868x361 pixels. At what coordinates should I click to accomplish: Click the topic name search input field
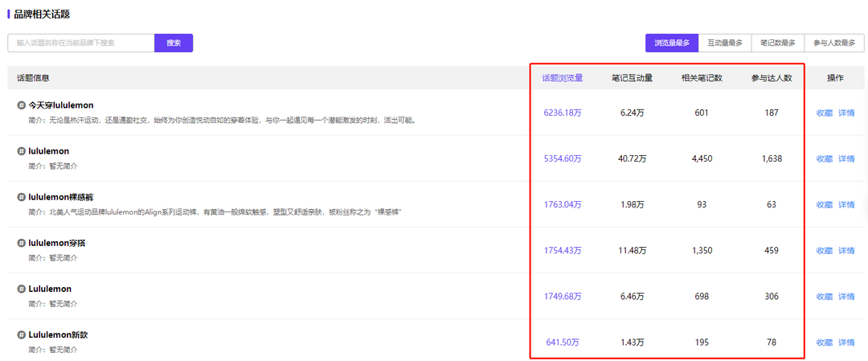[x=80, y=43]
